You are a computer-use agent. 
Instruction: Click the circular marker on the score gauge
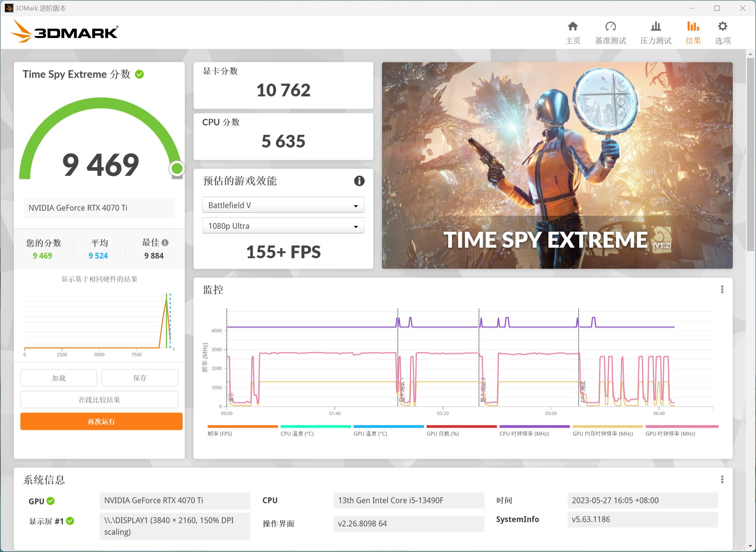(177, 168)
